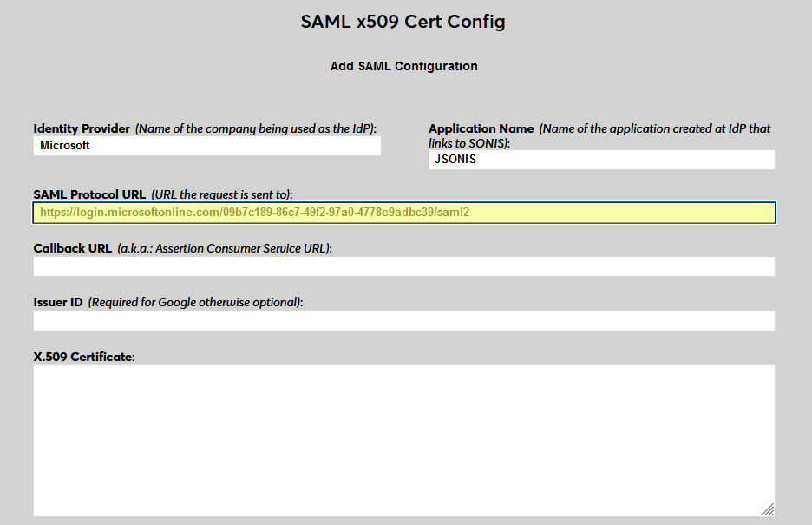Viewport: 812px width, 525px height.
Task: Click the Add SAML Configuration subtitle
Action: pos(403,66)
